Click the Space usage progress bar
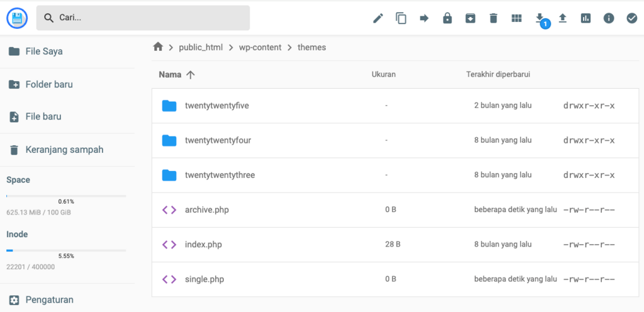The width and height of the screenshot is (644, 312). [x=66, y=196]
